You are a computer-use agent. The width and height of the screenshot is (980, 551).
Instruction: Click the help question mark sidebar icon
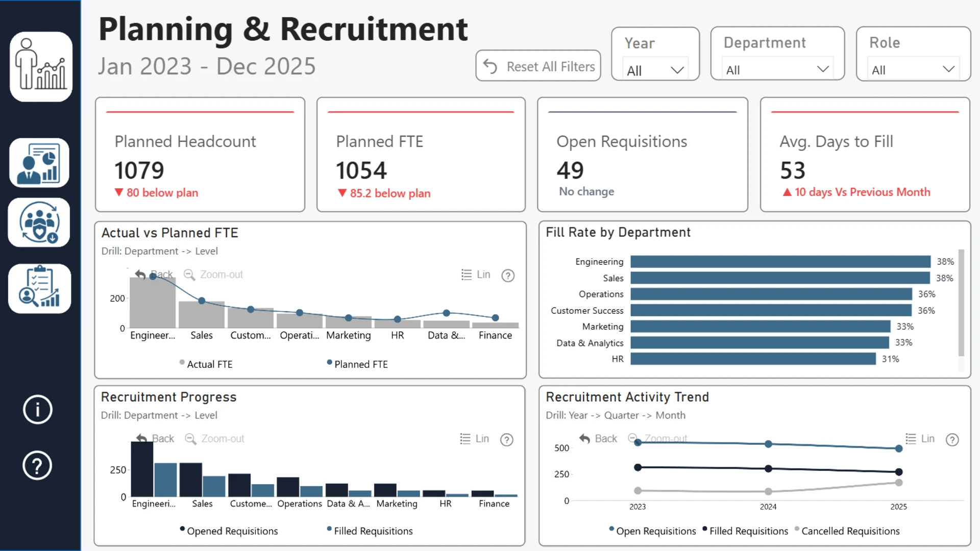click(x=37, y=465)
